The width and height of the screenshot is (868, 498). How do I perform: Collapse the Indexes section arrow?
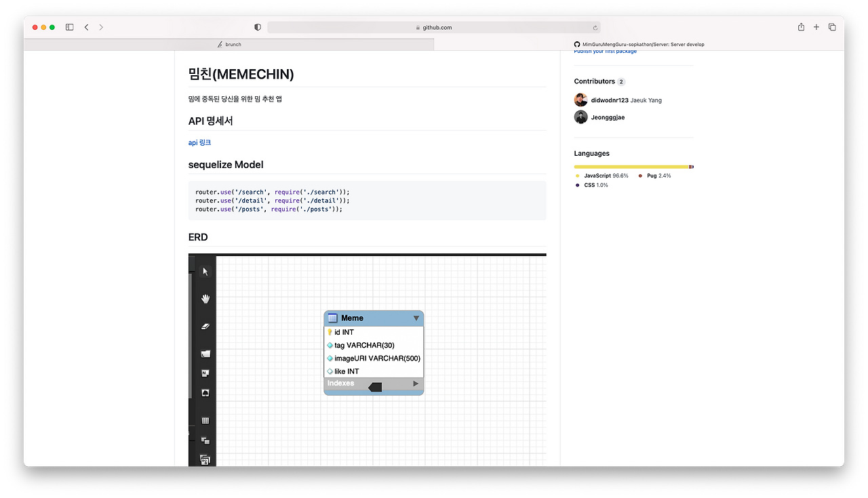(375, 386)
